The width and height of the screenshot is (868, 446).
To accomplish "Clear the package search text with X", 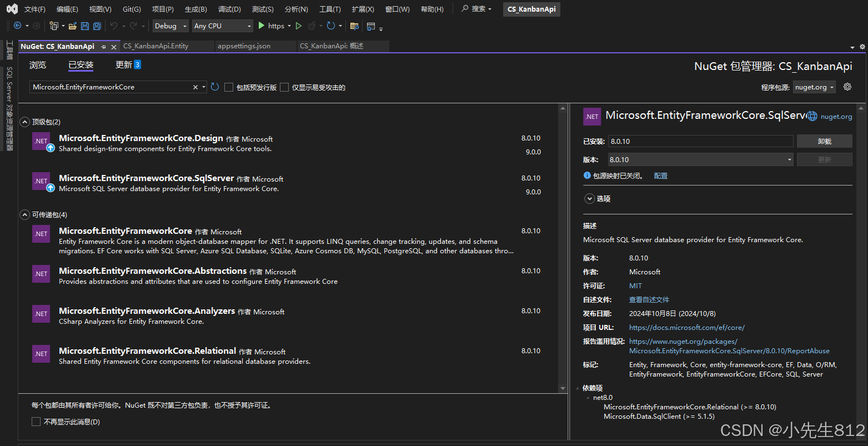I will (x=195, y=87).
